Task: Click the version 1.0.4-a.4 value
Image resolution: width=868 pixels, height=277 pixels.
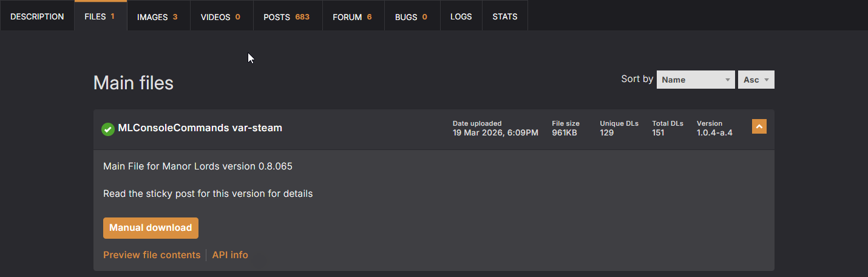Action: 714,132
